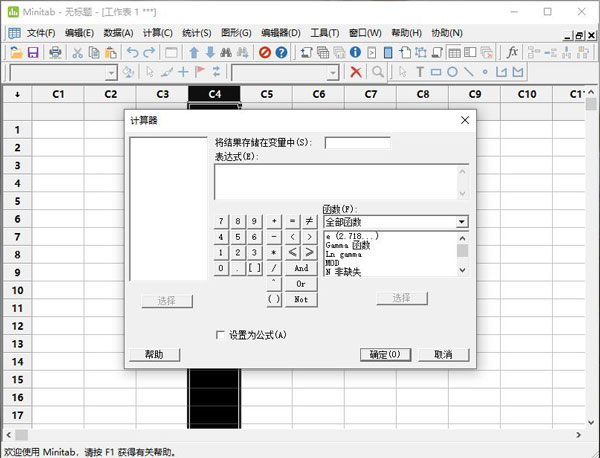This screenshot has width=600, height=458.
Task: Select the Rectangle drawing tool
Action: (436, 72)
